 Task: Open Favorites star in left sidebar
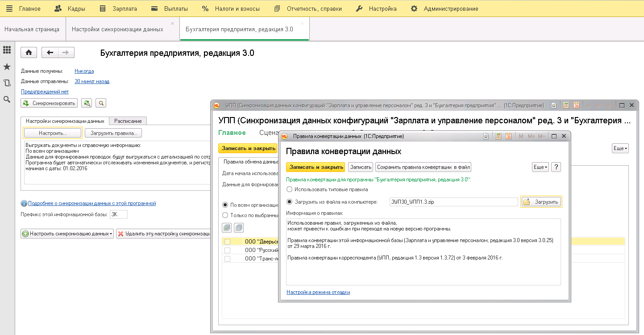[x=7, y=67]
